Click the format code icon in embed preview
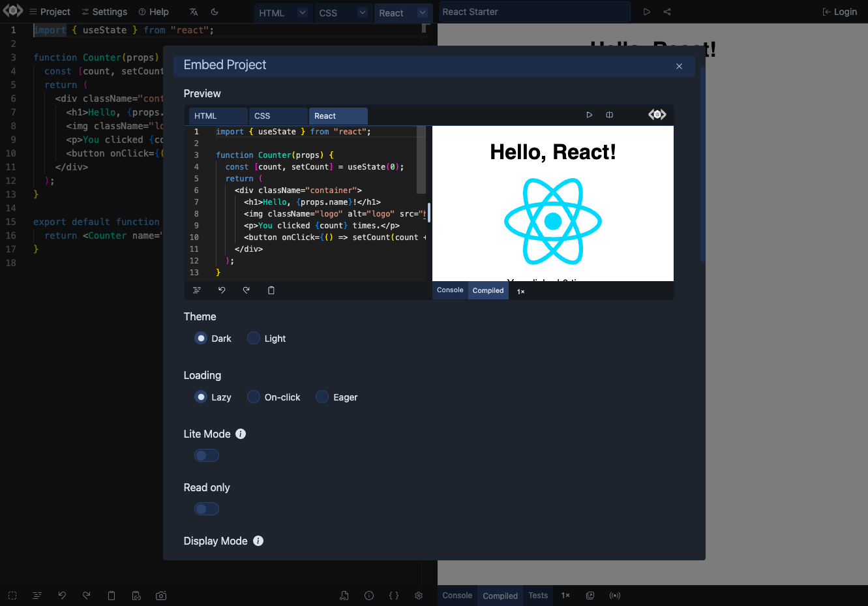The height and width of the screenshot is (606, 868). [x=197, y=290]
